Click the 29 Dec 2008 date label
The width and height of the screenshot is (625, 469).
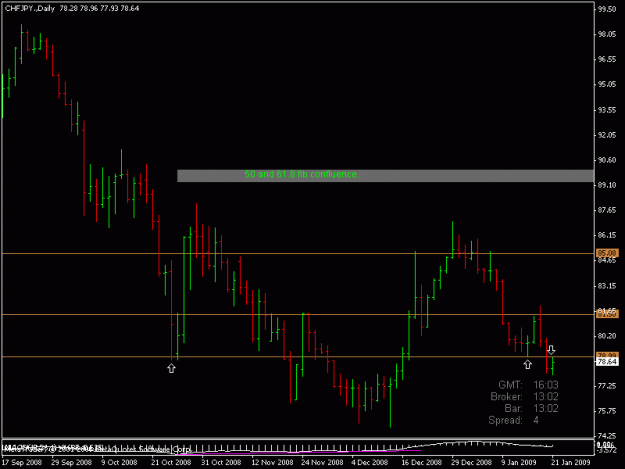472,463
